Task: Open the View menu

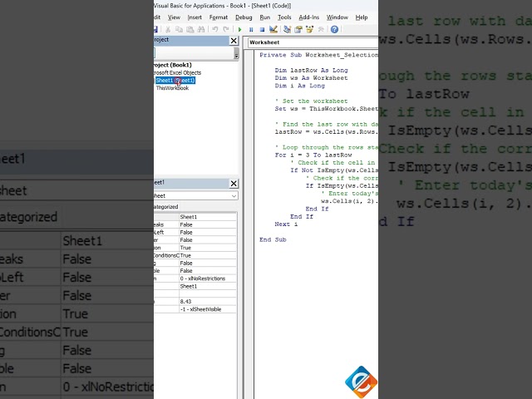Action: (174, 17)
